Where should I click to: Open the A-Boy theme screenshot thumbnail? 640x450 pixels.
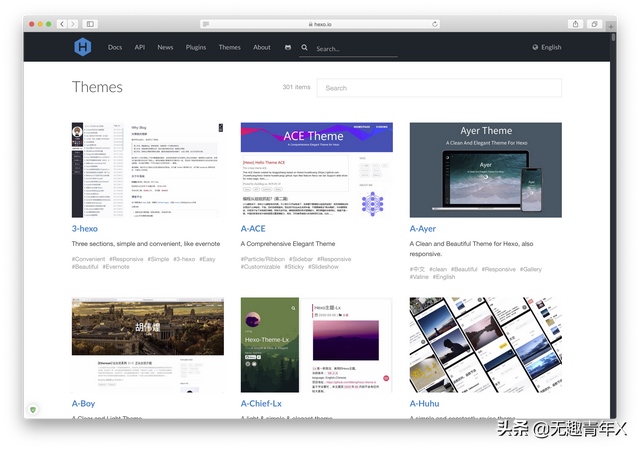(148, 345)
